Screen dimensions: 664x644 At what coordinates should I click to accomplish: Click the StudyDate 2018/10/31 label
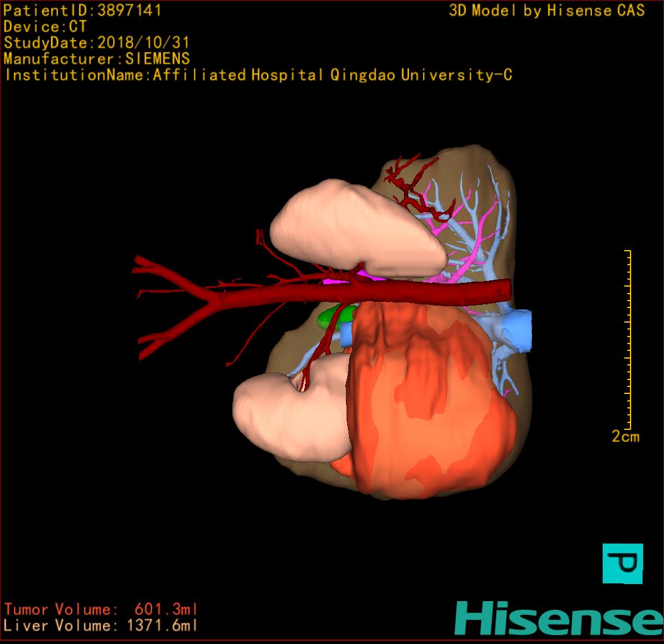(96, 43)
